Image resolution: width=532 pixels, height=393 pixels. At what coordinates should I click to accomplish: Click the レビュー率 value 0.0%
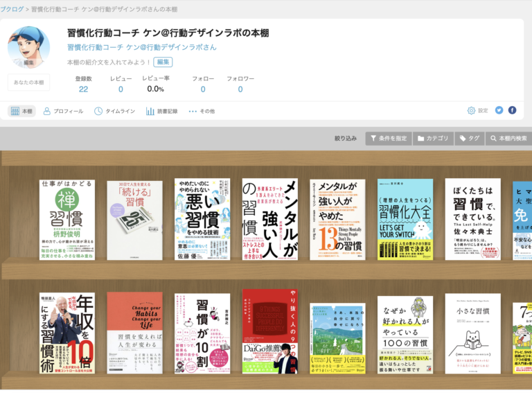tap(155, 89)
